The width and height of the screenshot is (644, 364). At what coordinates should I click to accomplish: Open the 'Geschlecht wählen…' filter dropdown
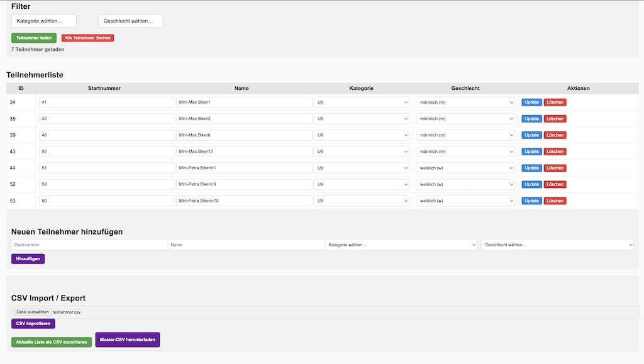(x=130, y=21)
